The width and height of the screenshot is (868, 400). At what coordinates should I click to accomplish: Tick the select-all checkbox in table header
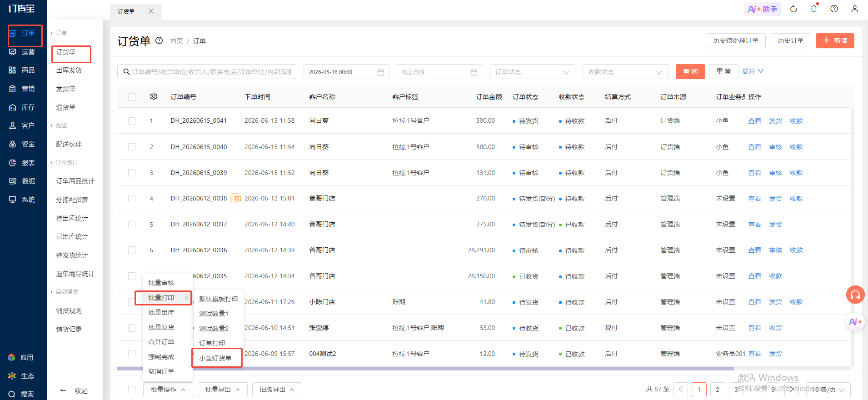pyautogui.click(x=132, y=97)
